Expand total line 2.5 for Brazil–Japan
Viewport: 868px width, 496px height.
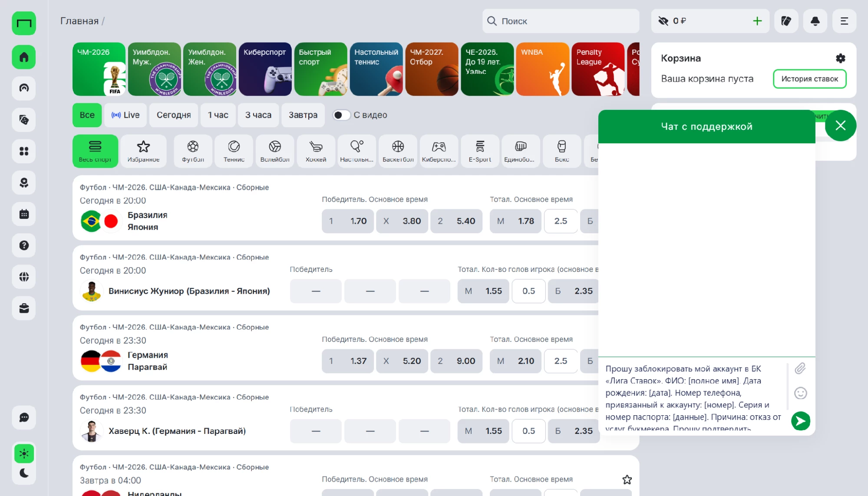pos(561,221)
